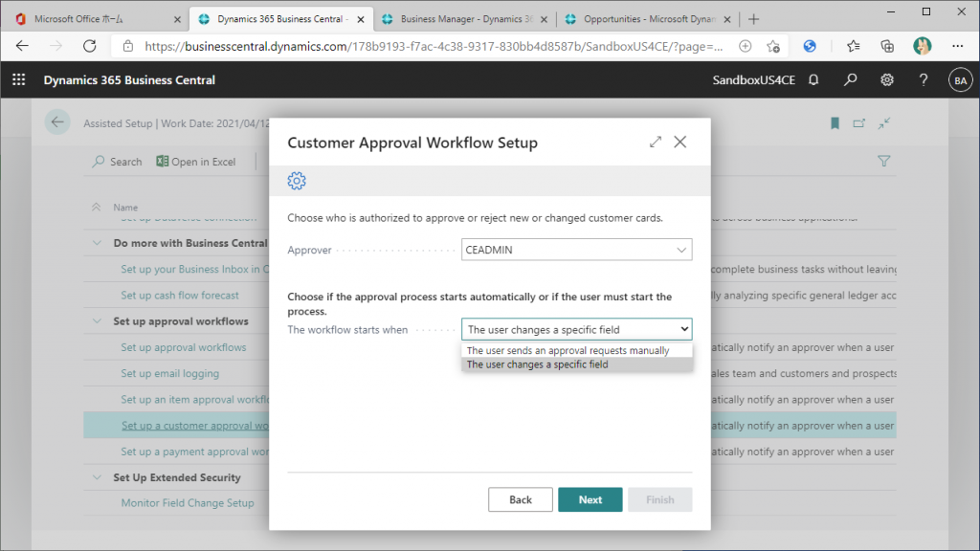Collapse all groups via Name column chevron
Viewport: 980px width, 551px height.
click(x=97, y=207)
